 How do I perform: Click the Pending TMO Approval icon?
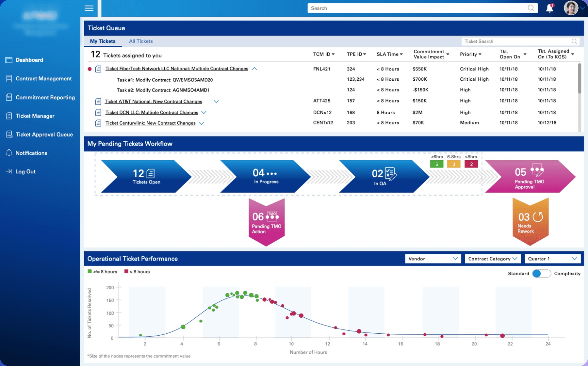coord(537,169)
